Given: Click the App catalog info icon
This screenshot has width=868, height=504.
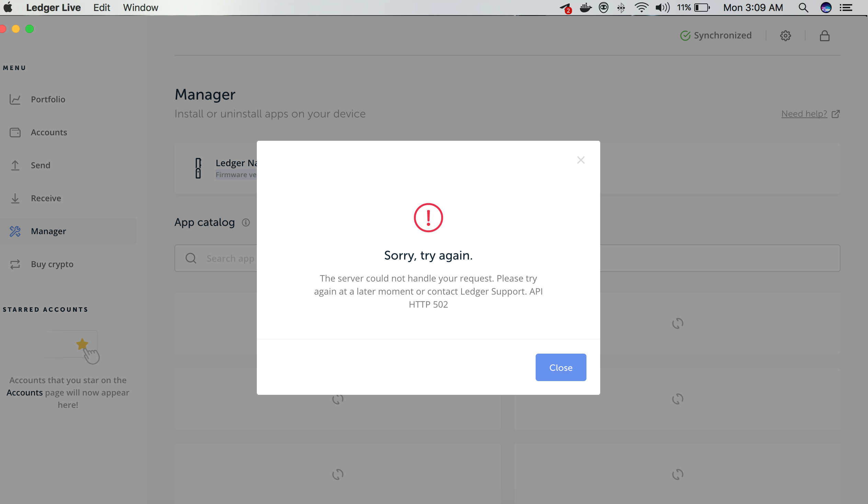Looking at the screenshot, I should pyautogui.click(x=245, y=222).
